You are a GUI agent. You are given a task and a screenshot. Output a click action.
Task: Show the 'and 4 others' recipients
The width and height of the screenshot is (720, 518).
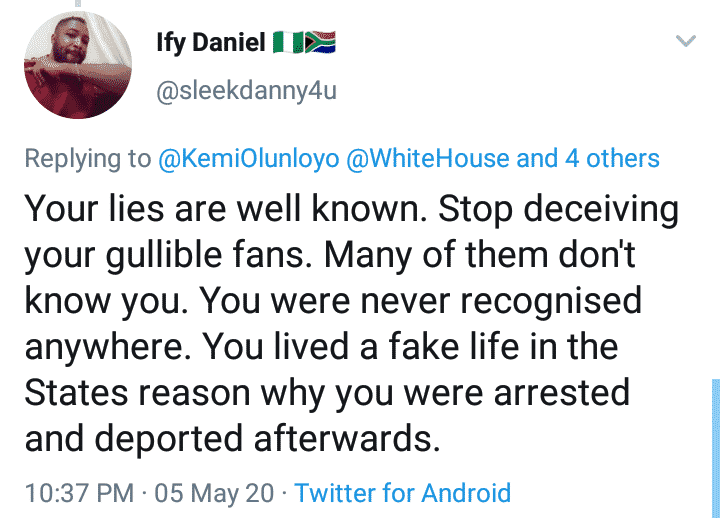[588, 159]
